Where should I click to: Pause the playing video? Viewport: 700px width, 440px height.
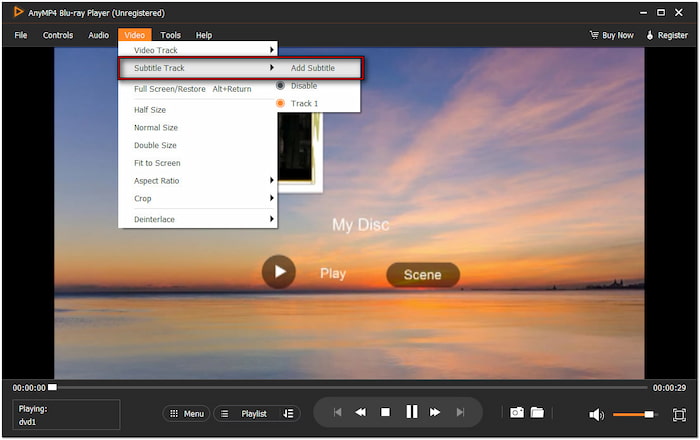(x=412, y=411)
